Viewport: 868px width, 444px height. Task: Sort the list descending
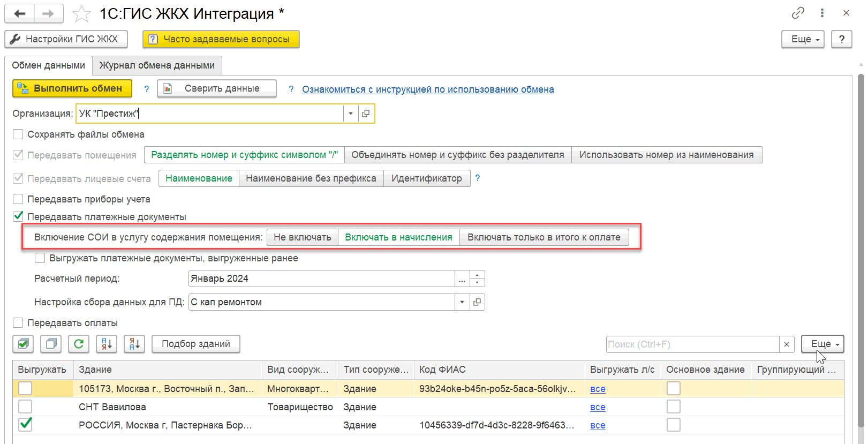click(134, 344)
